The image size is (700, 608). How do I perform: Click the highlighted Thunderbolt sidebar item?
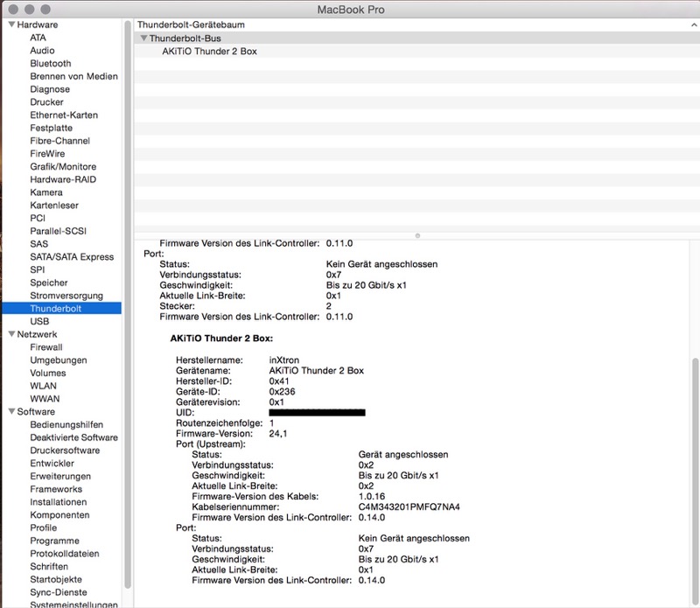pos(61,309)
